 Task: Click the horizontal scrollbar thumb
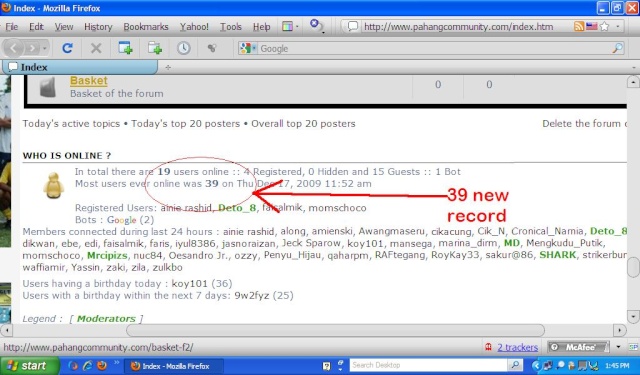(335, 330)
